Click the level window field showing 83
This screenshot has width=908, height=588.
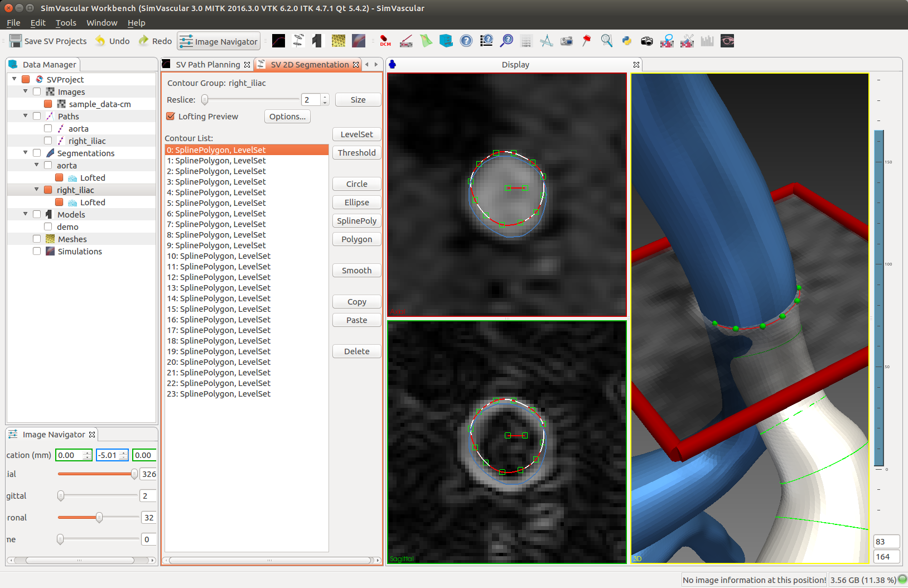tap(886, 542)
